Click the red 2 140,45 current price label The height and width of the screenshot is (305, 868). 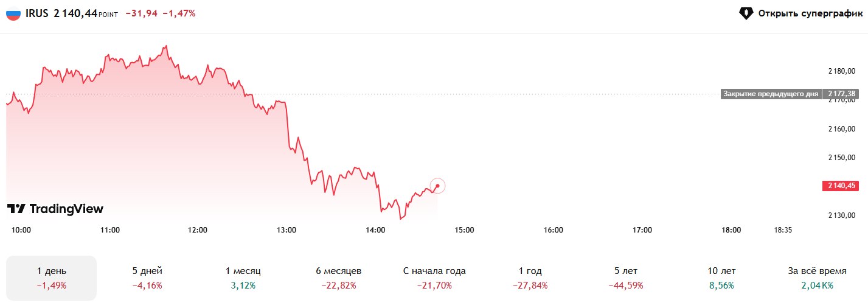840,186
